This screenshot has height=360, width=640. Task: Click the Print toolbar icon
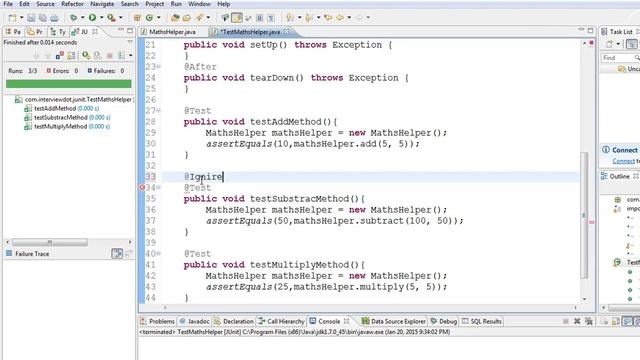(x=54, y=18)
